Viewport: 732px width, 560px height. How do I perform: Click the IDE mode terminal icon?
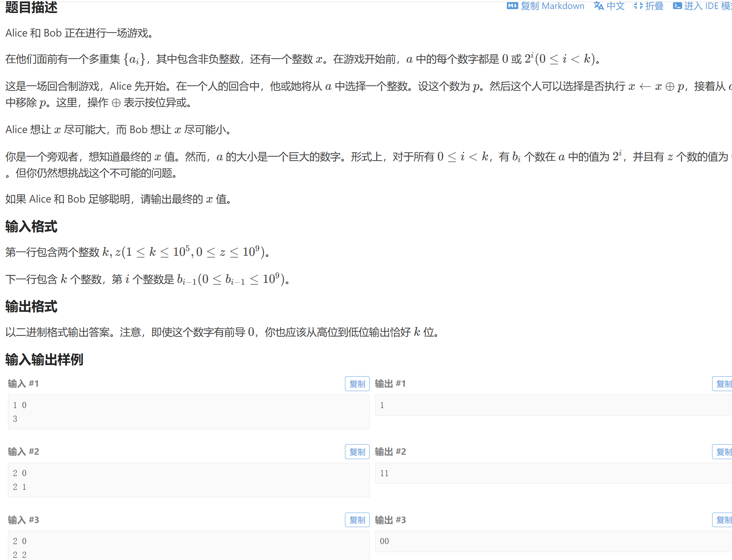coord(677,6)
